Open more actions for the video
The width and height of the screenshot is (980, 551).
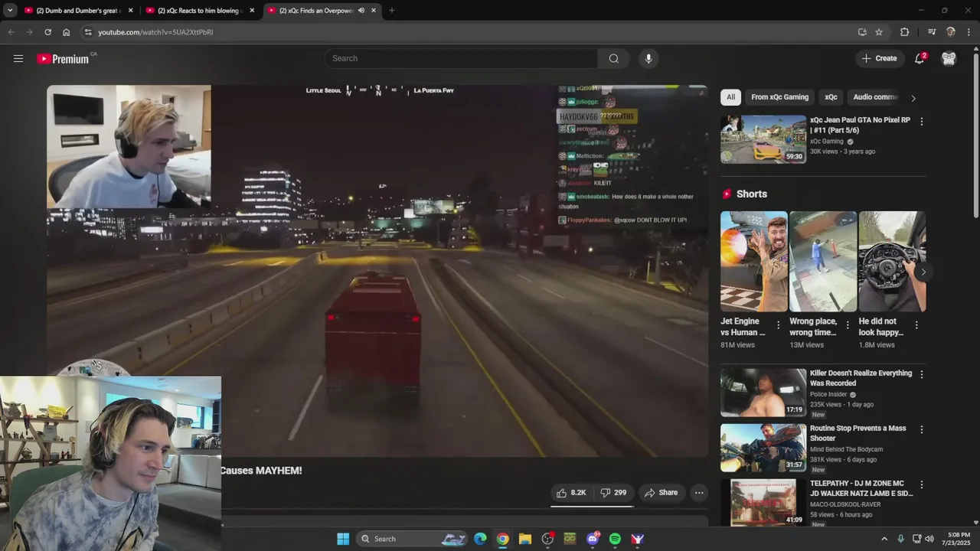699,493
